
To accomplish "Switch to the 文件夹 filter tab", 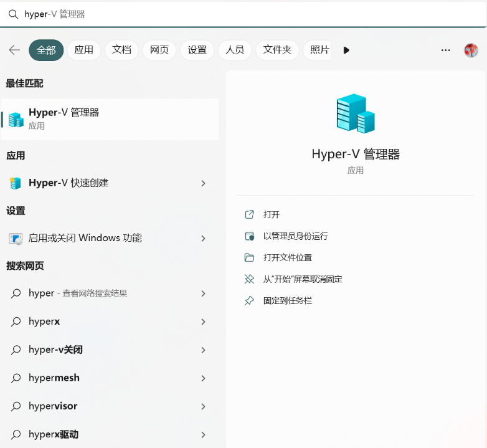I will tap(277, 50).
